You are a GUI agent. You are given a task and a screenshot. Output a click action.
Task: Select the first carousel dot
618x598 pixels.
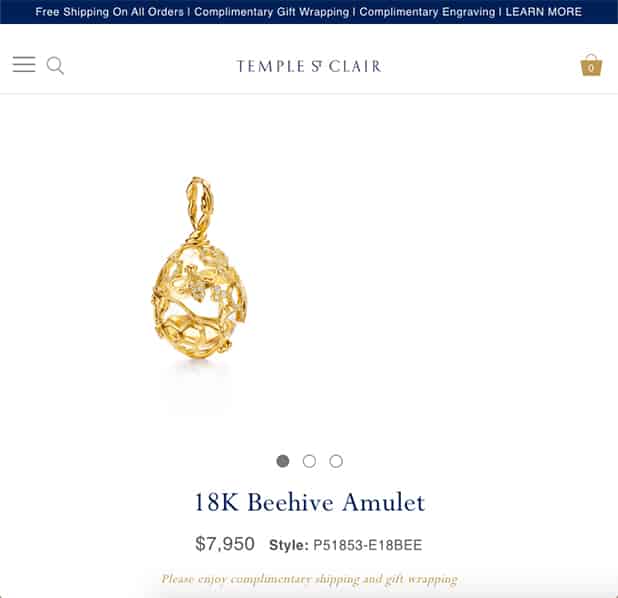(x=283, y=461)
